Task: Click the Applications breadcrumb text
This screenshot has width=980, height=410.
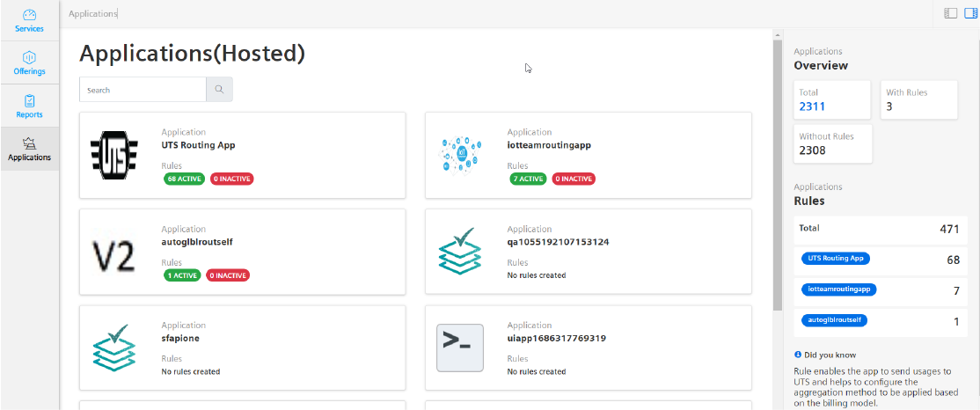Action: [x=92, y=13]
